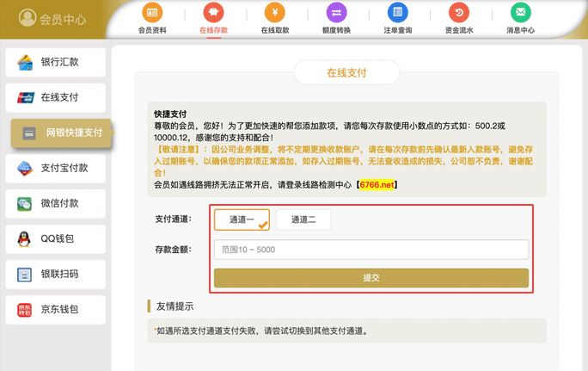
Task: Click the 额度转换 transfer icon
Action: pyautogui.click(x=336, y=13)
